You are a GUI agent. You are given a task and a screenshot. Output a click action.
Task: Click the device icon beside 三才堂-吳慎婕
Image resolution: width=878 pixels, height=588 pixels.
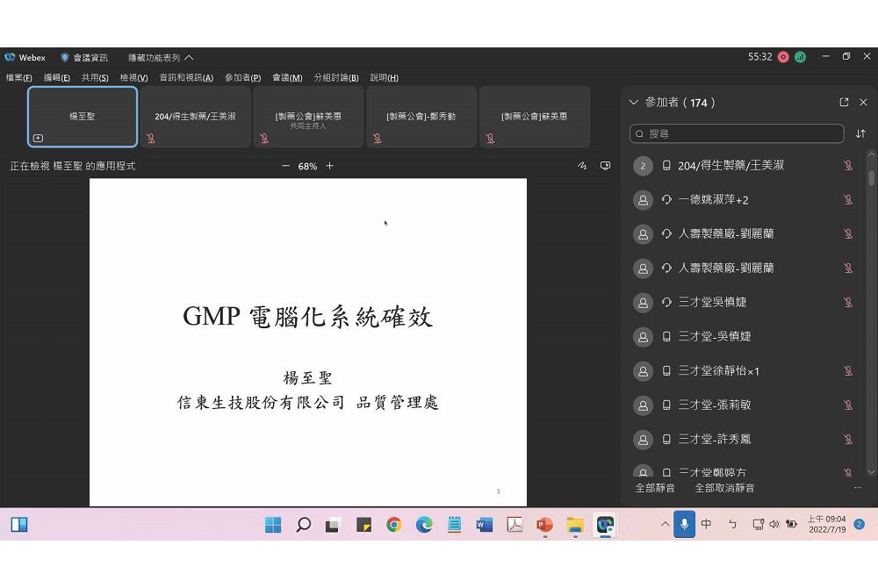coord(666,337)
